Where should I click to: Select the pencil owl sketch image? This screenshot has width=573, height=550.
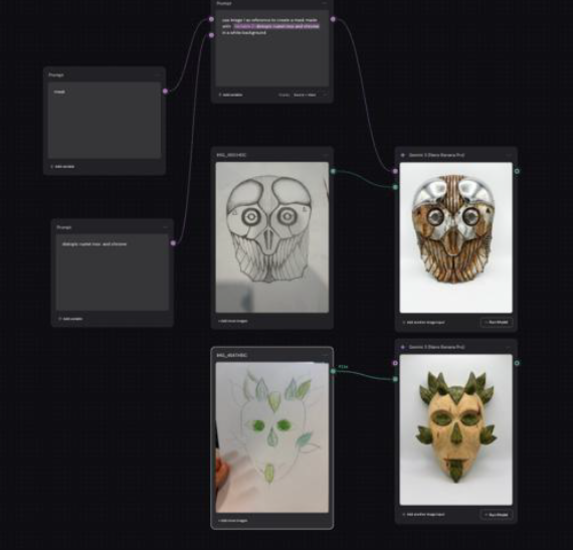click(x=272, y=238)
